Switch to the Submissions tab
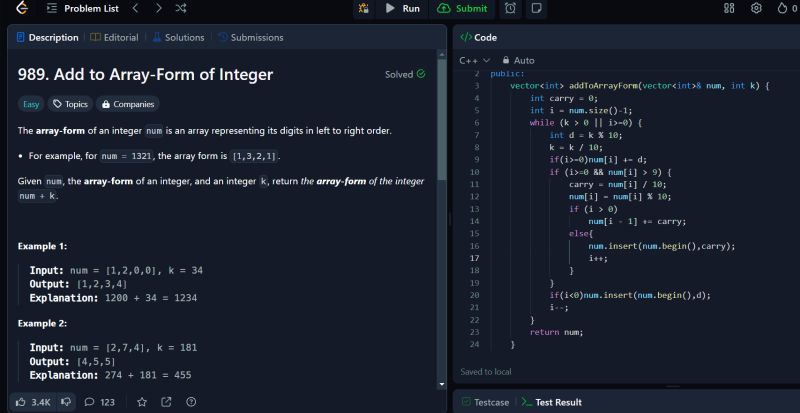Image resolution: width=800 pixels, height=413 pixels. click(251, 37)
